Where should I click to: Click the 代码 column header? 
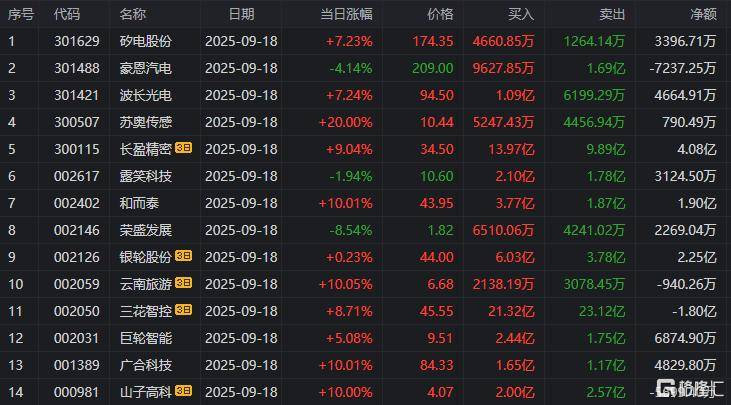click(x=67, y=14)
